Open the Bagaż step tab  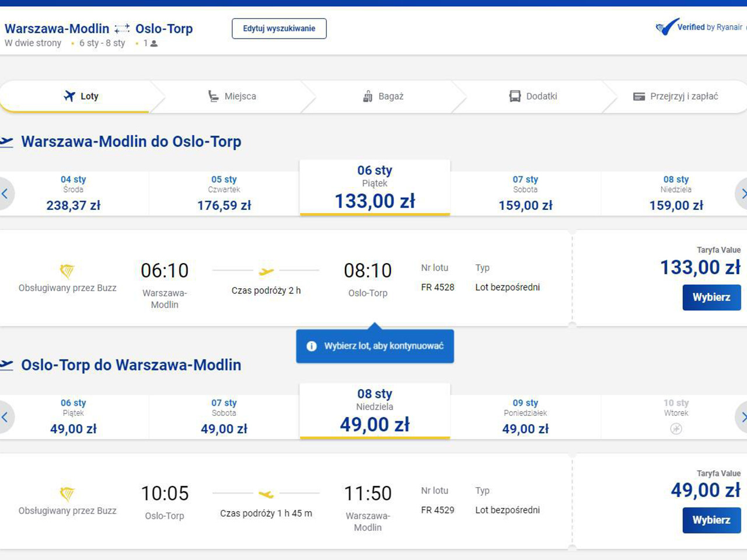coord(383,96)
